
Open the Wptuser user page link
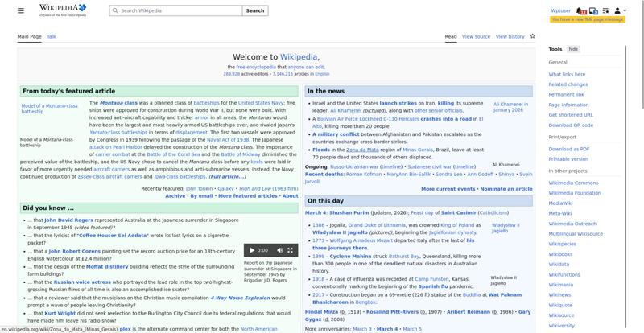coord(560,10)
